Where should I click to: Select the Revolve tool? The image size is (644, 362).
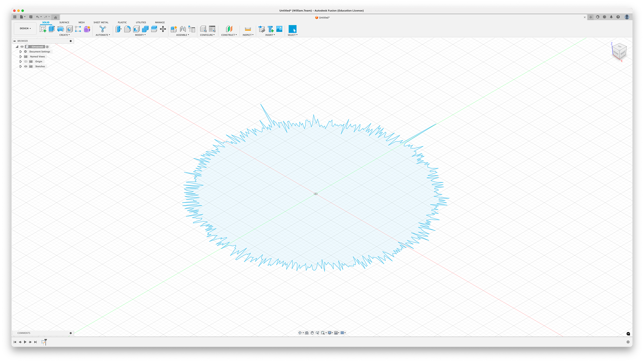coord(60,29)
